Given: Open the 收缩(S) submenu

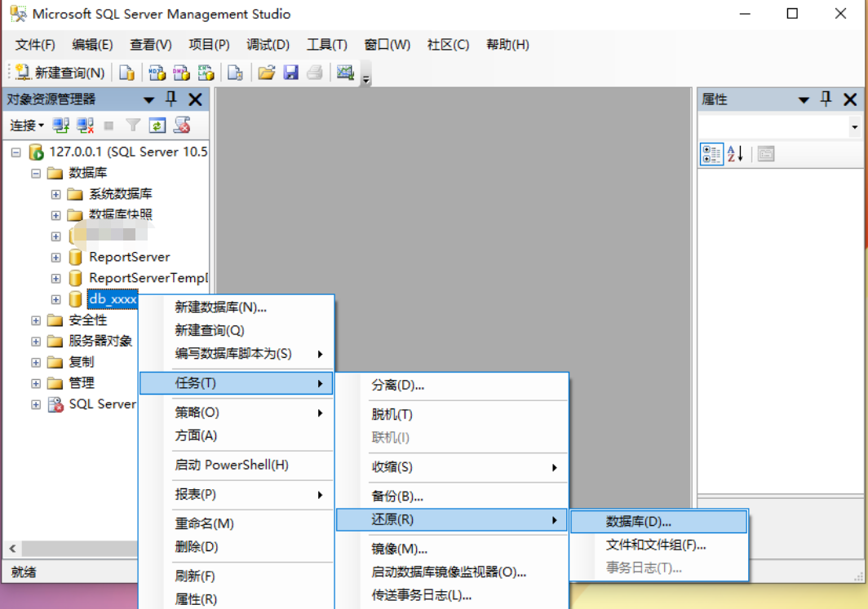Looking at the screenshot, I should click(x=452, y=467).
